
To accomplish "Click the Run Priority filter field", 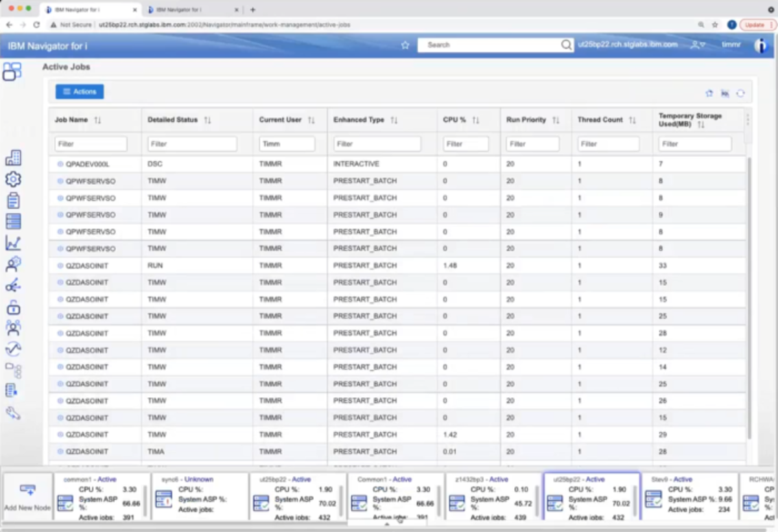I will [x=532, y=144].
